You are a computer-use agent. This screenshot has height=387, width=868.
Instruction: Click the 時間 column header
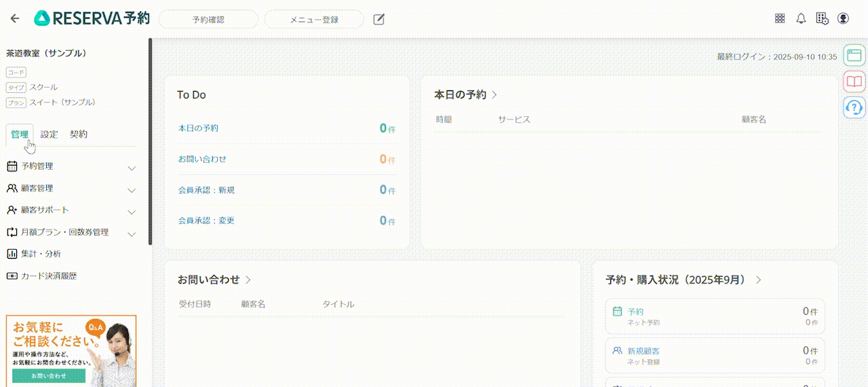pos(443,119)
